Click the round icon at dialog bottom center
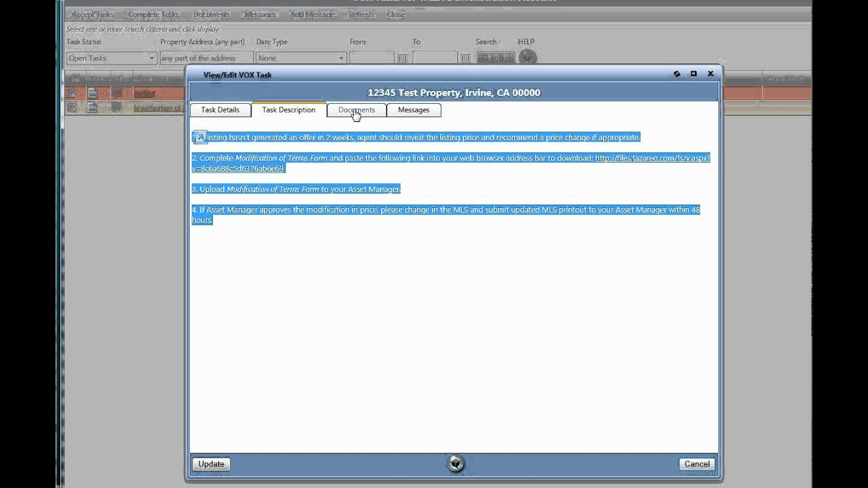 click(x=456, y=464)
